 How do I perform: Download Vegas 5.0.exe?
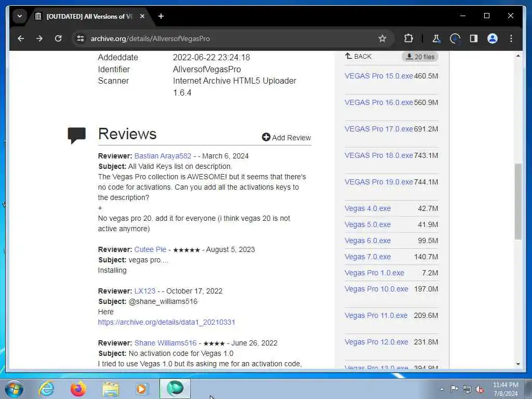(368, 224)
